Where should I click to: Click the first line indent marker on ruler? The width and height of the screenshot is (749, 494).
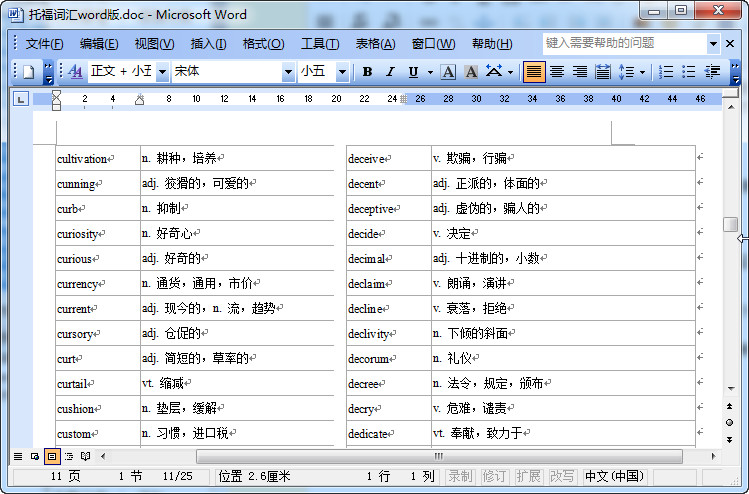click(56, 94)
